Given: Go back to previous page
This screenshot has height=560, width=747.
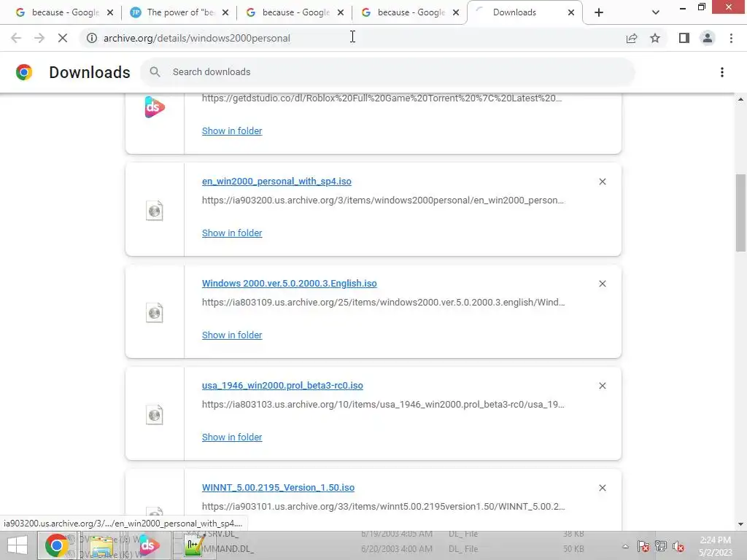Looking at the screenshot, I should coord(16,38).
